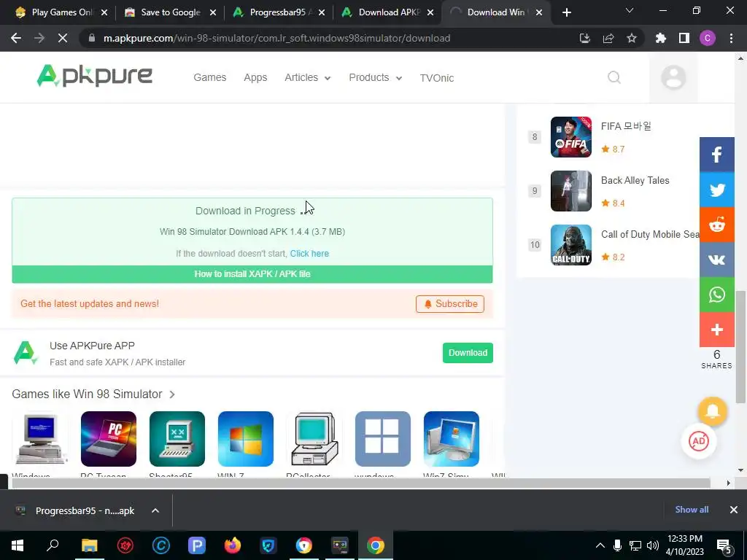Click the orange notification bell button
This screenshot has height=560, width=747.
coord(712,411)
